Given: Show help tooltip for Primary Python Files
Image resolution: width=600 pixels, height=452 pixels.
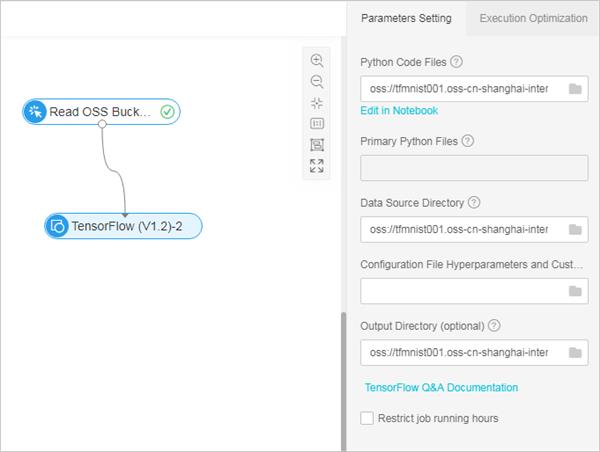Looking at the screenshot, I should tap(468, 141).
